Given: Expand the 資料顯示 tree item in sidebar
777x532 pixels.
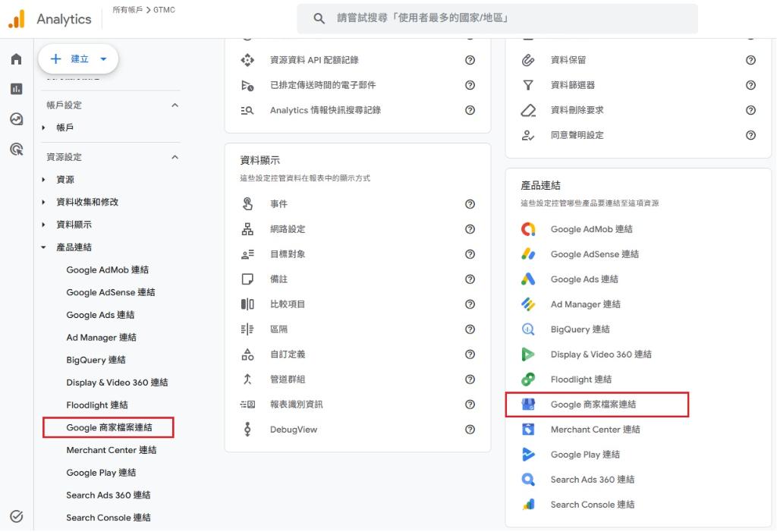Looking at the screenshot, I should pos(43,225).
